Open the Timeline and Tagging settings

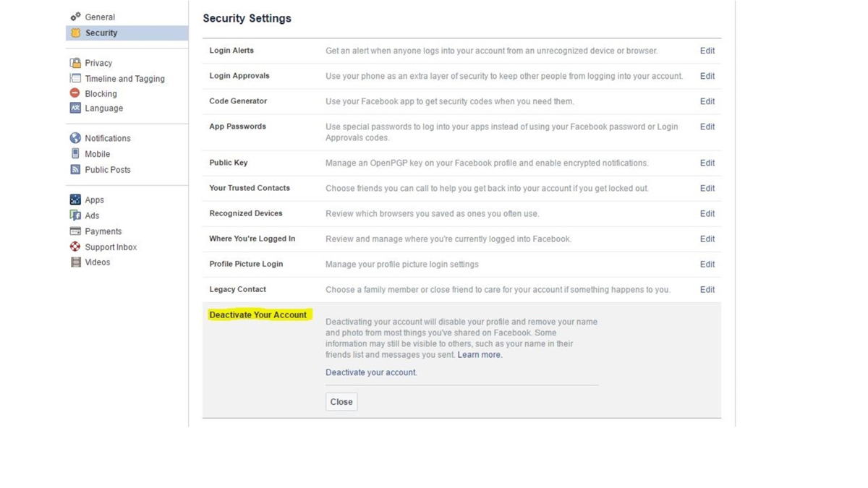pos(124,79)
